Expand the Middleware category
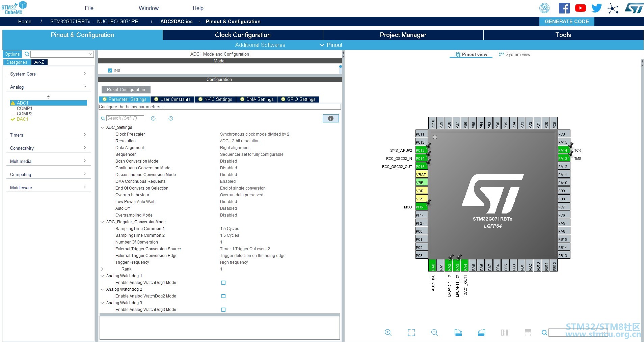The height and width of the screenshot is (342, 644). 48,188
